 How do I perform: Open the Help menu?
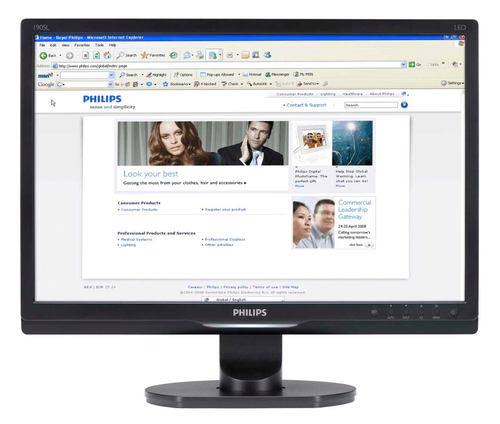[112, 45]
